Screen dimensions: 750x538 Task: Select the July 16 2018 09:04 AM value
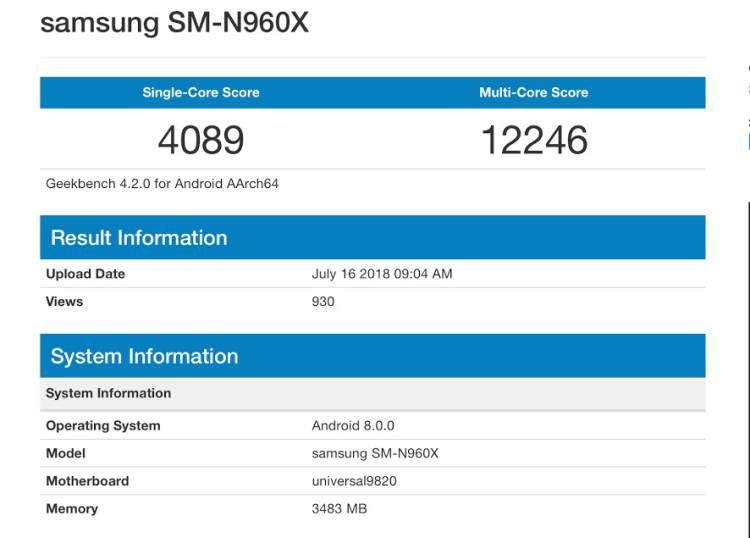[x=382, y=274]
